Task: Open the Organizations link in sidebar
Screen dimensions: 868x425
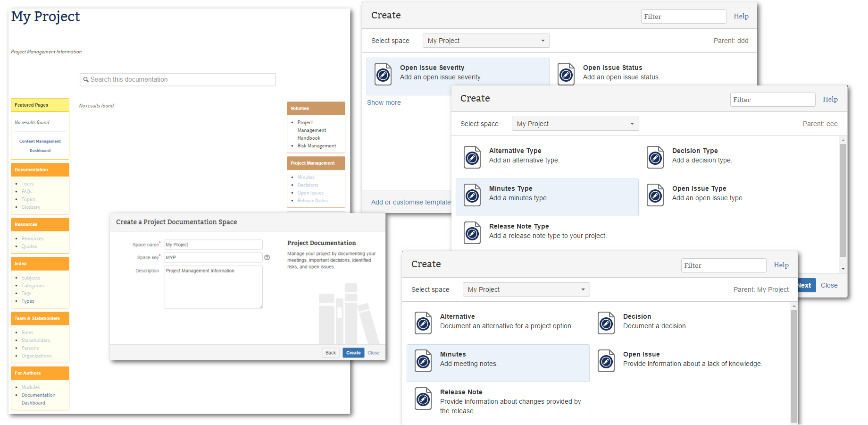Action: (36, 356)
